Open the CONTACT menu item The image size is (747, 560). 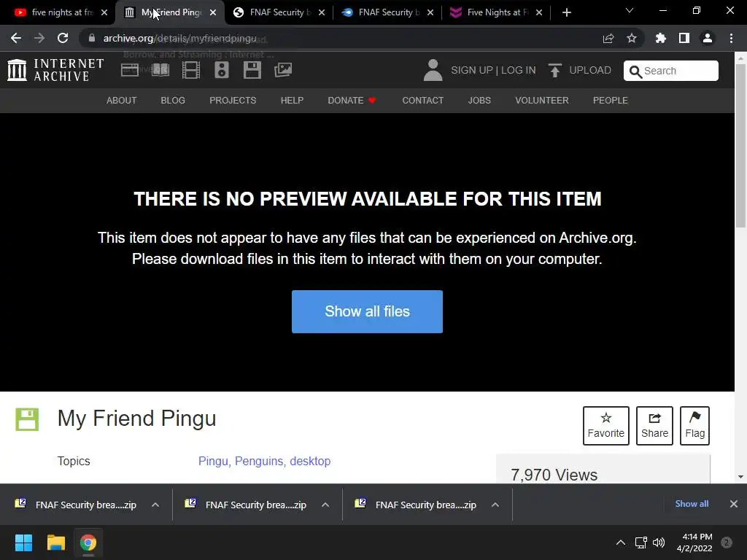(422, 101)
